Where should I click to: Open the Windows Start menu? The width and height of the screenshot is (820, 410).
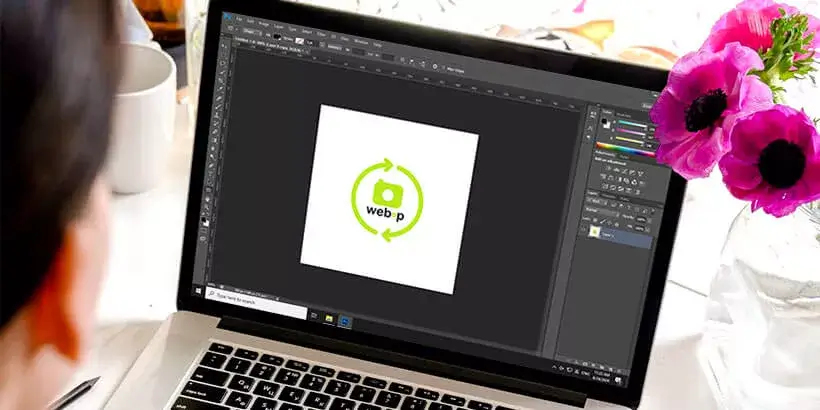click(198, 291)
